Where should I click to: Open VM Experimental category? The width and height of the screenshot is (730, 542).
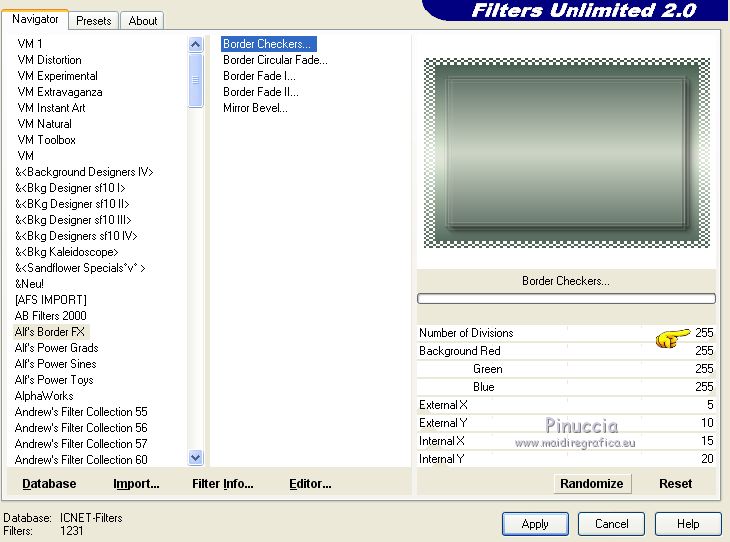[57, 76]
